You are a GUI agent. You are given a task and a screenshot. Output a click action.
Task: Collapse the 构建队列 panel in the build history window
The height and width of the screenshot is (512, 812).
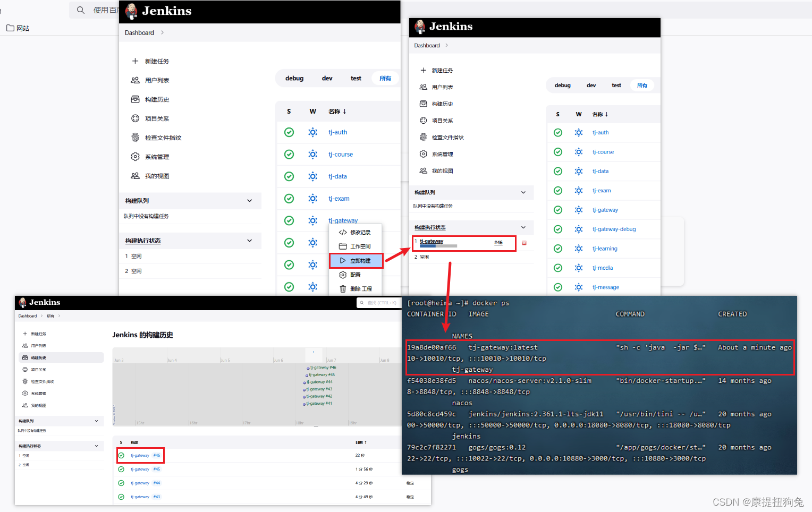coord(96,421)
